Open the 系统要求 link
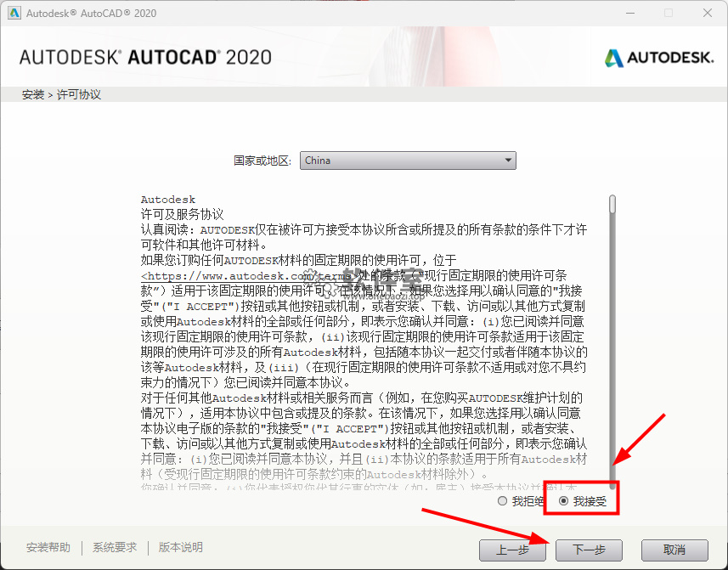This screenshot has width=728, height=570. (x=115, y=547)
